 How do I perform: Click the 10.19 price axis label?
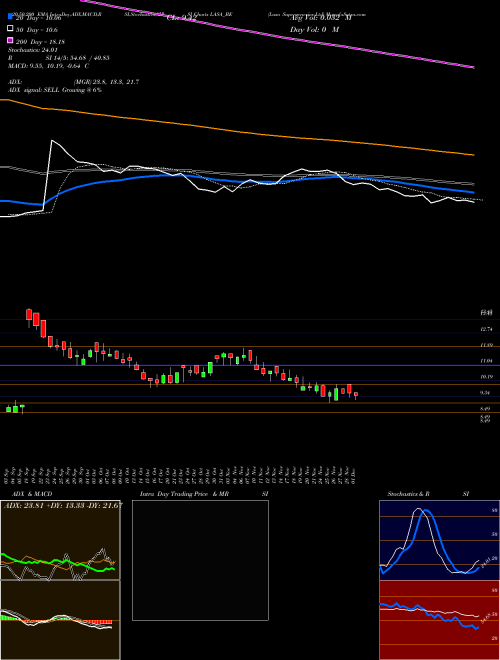[x=486, y=377]
